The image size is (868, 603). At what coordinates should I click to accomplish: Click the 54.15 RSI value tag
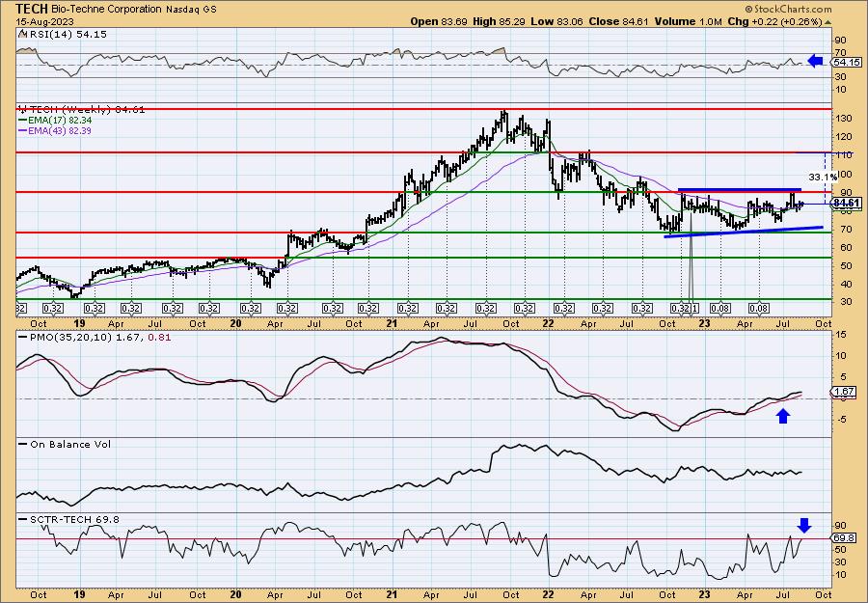(x=847, y=63)
